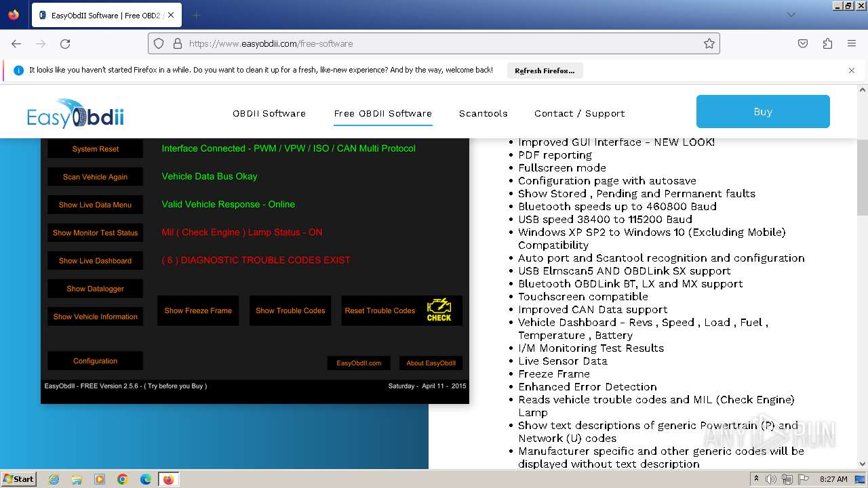The width and height of the screenshot is (868, 488).
Task: Open the Firefox hamburger menu
Action: tap(852, 43)
